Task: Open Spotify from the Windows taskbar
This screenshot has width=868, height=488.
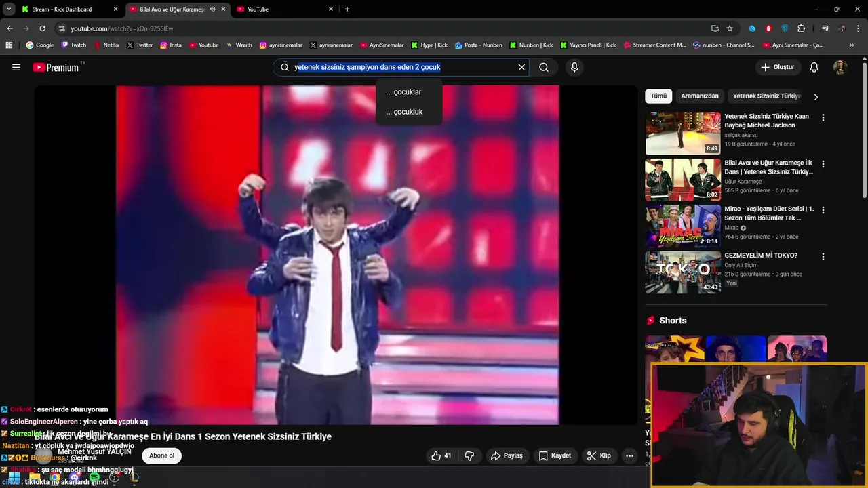Action: [x=94, y=478]
